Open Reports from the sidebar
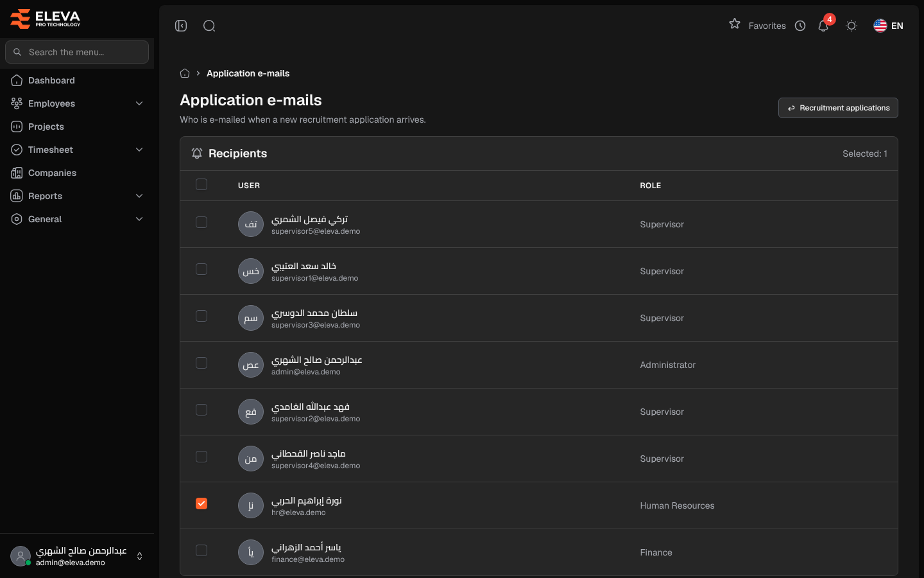This screenshot has width=924, height=578. point(77,196)
